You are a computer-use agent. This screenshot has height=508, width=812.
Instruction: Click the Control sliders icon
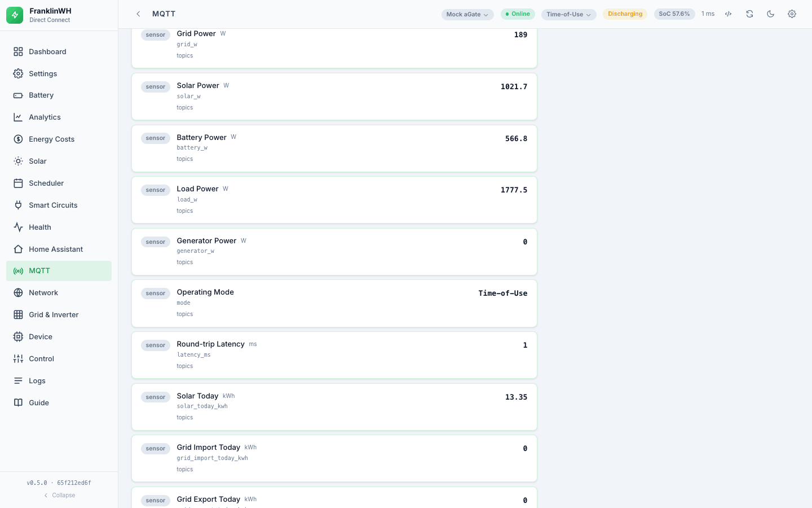coord(18,359)
